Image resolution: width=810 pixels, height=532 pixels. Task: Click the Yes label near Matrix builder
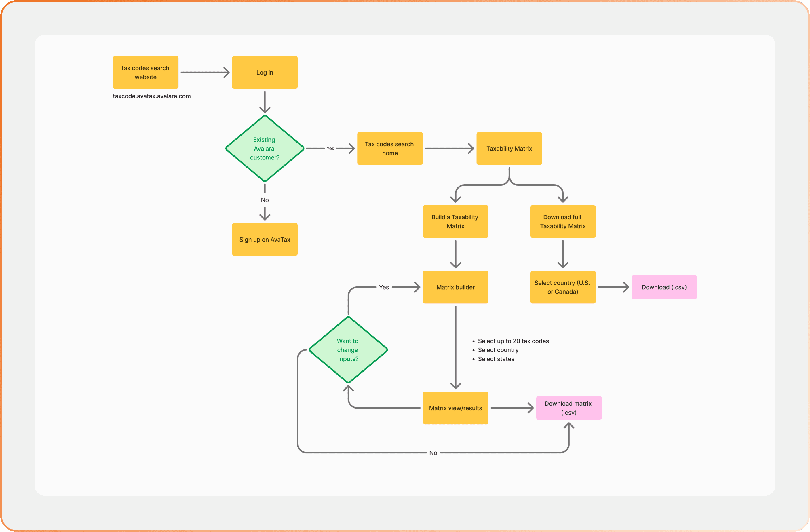tap(384, 287)
